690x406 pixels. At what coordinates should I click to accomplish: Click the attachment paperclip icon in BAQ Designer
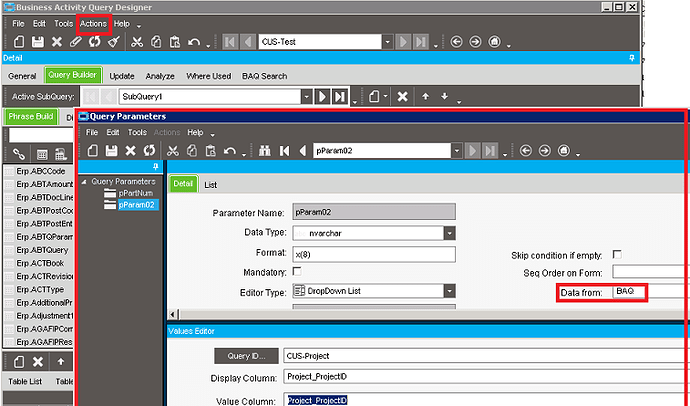point(76,42)
